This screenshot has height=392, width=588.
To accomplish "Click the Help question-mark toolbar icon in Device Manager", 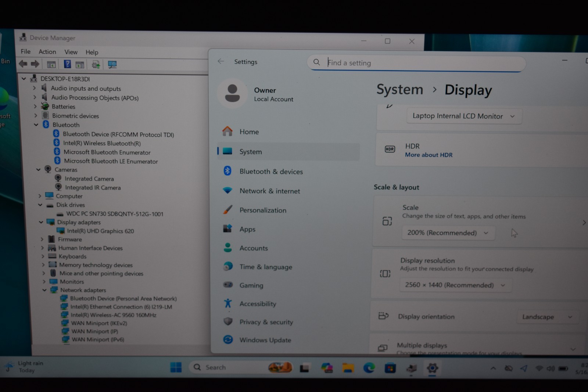I will pyautogui.click(x=67, y=64).
